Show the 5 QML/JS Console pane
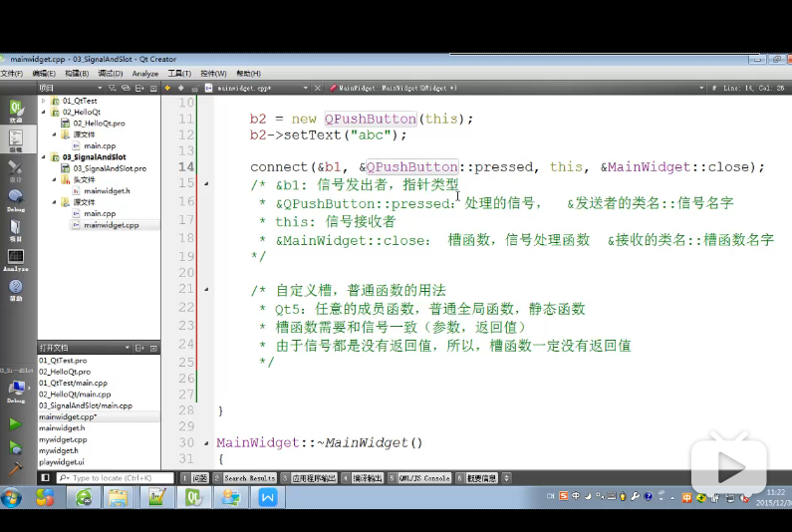This screenshot has width=792, height=532. point(419,478)
